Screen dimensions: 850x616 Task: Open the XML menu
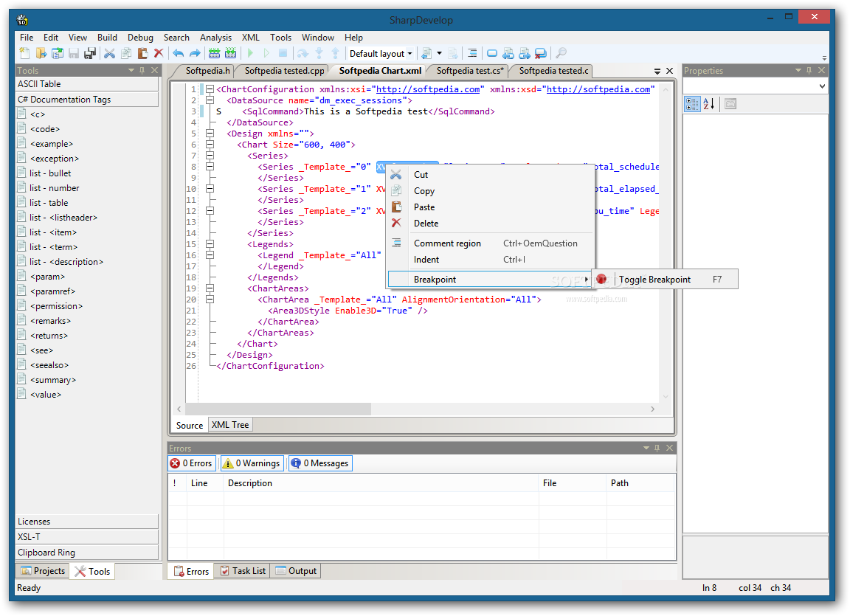point(250,38)
